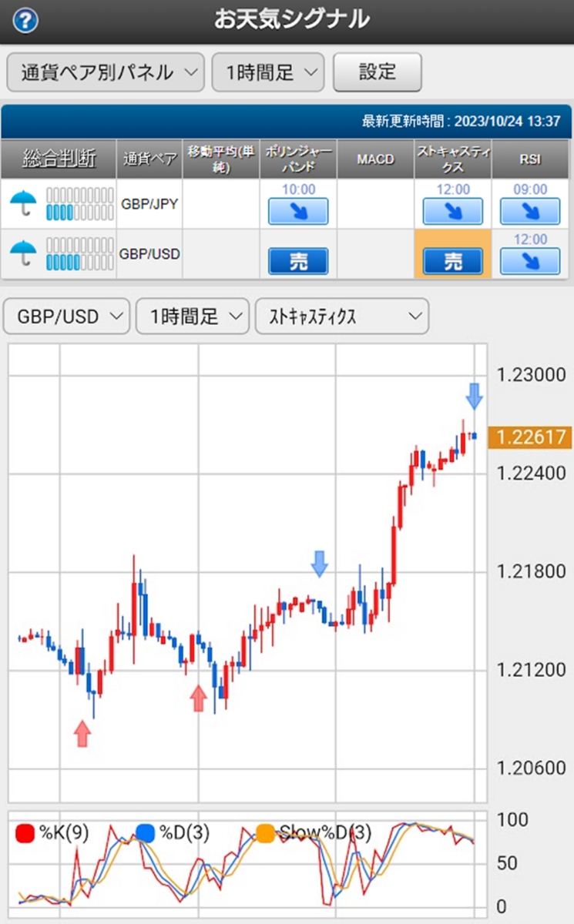574x924 pixels.
Task: Click the 通貨ペア column header
Action: coord(149,159)
